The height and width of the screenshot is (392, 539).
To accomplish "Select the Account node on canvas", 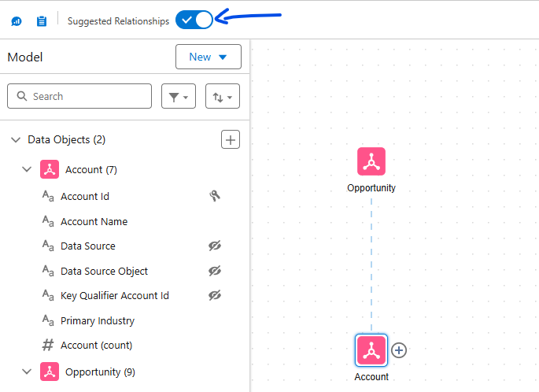I will (371, 350).
